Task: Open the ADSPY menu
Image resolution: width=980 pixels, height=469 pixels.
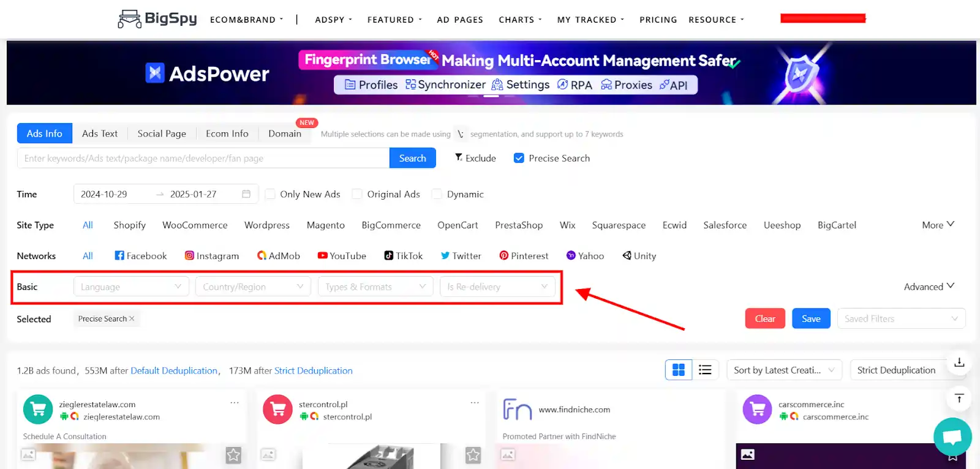Action: 334,20
